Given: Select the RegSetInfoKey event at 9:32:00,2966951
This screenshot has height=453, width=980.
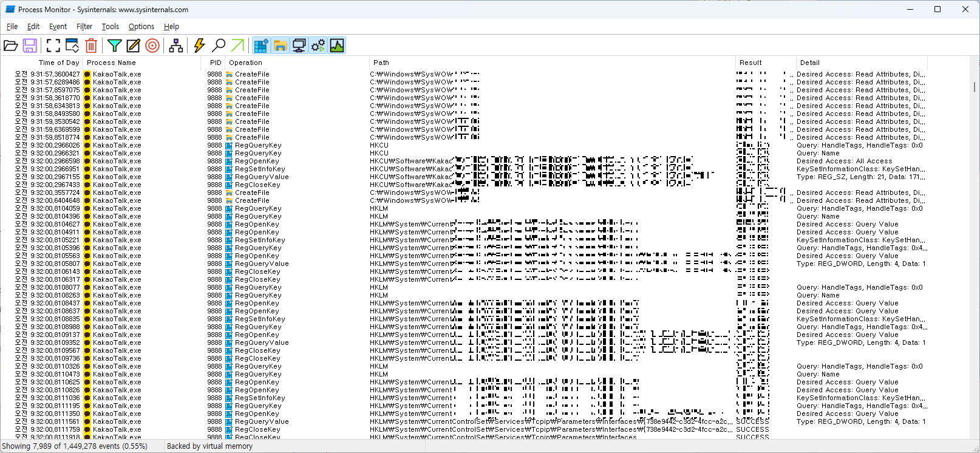Looking at the screenshot, I should click(x=464, y=169).
